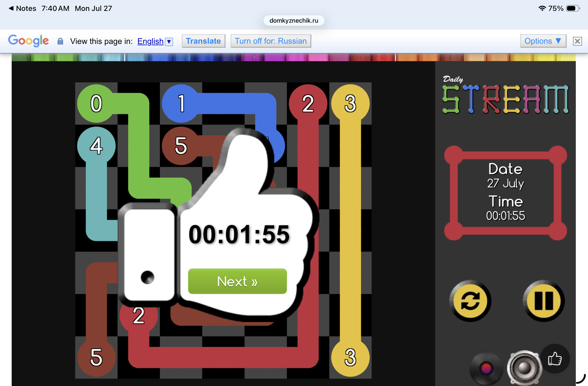Click the bottom yellow 3 endpoint circle
The width and height of the screenshot is (588, 386).
[350, 357]
